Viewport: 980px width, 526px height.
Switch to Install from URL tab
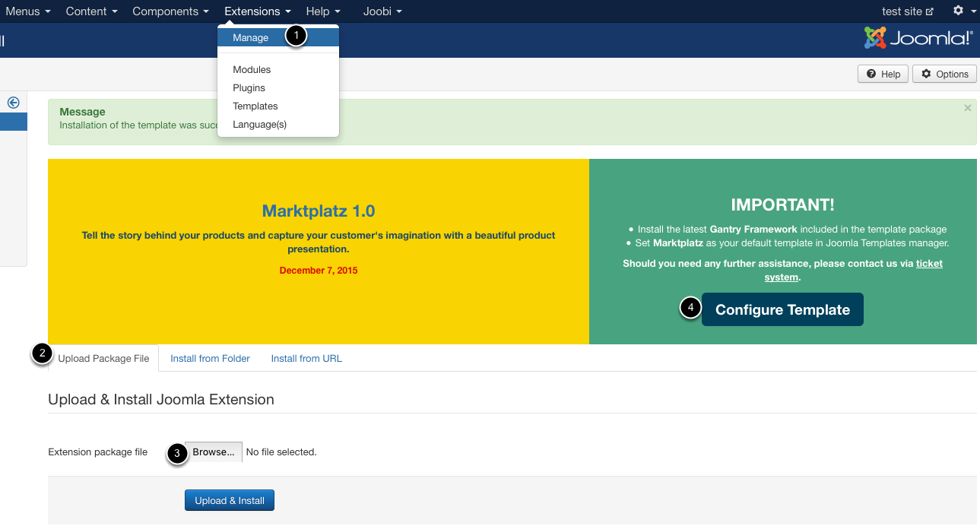306,358
